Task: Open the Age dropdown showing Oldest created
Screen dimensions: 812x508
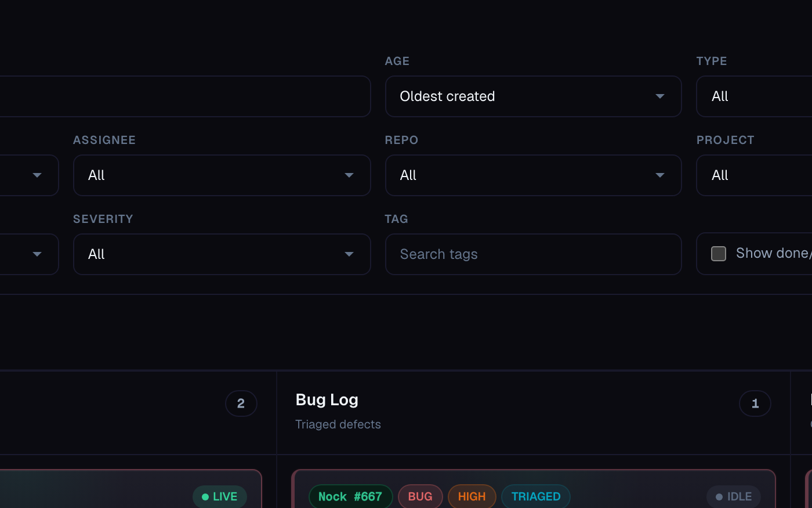Action: pos(533,96)
